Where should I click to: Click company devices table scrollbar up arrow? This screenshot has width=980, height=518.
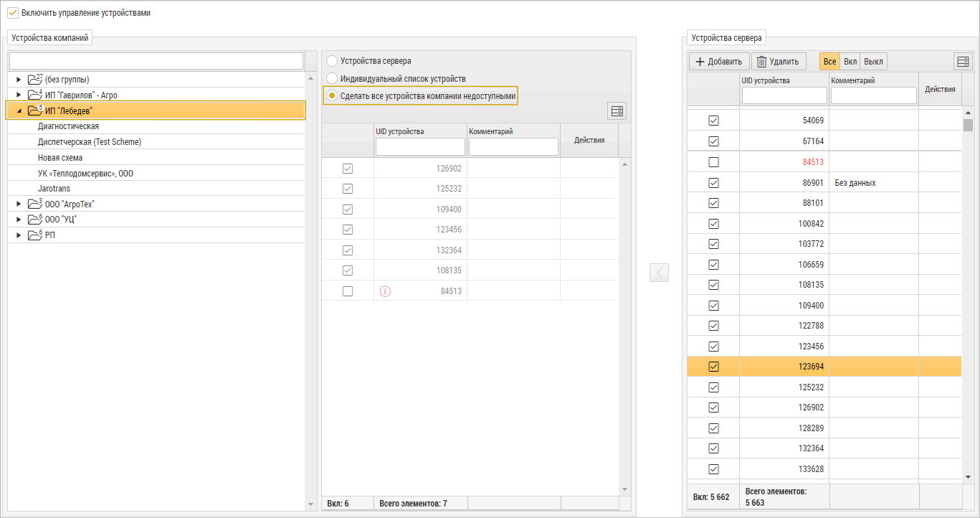624,164
